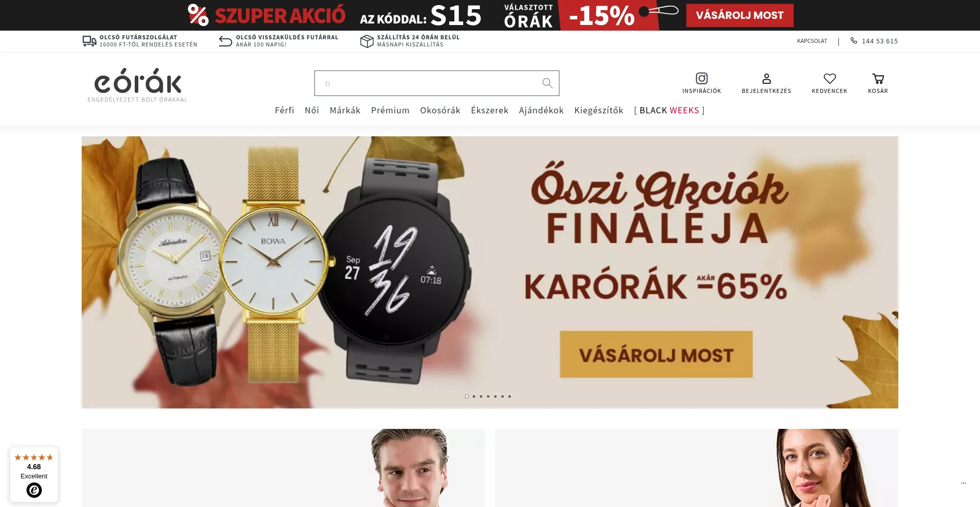Click the search magnifier icon
This screenshot has height=507, width=980.
click(x=547, y=83)
